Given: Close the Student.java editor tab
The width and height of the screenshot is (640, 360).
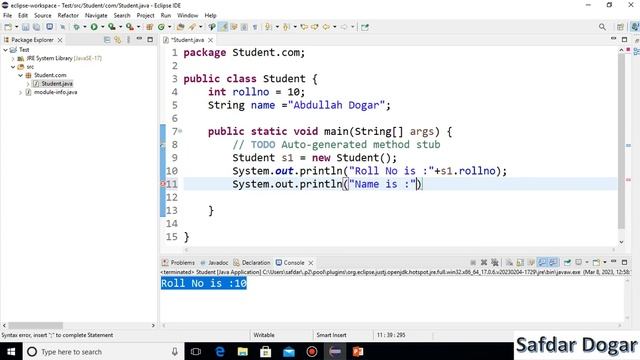Looking at the screenshot, I should coord(211,40).
